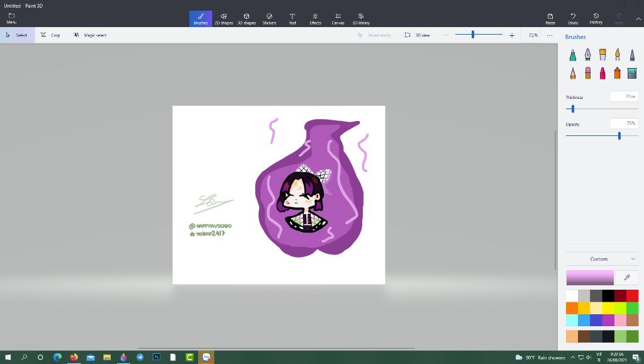
Task: Select the Spray can brush
Action: pyautogui.click(x=618, y=73)
